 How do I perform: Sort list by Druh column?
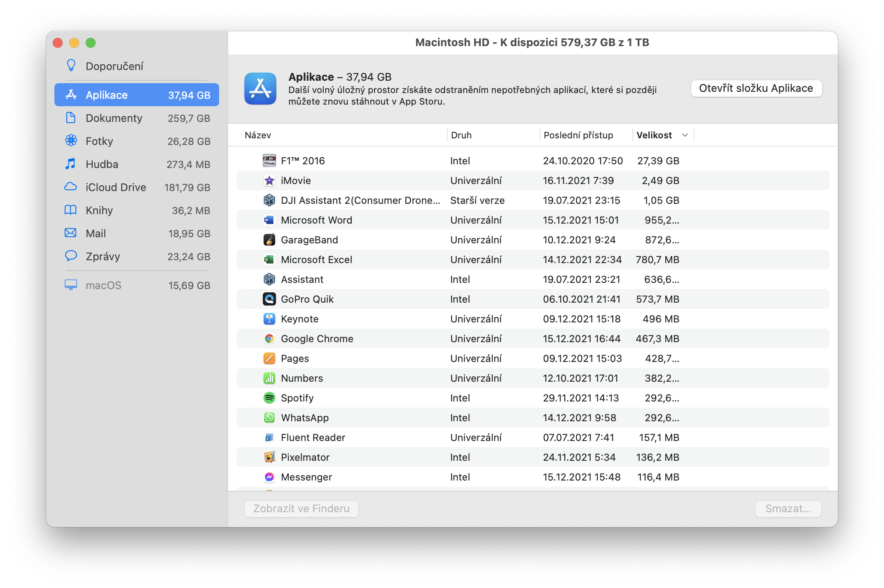461,135
